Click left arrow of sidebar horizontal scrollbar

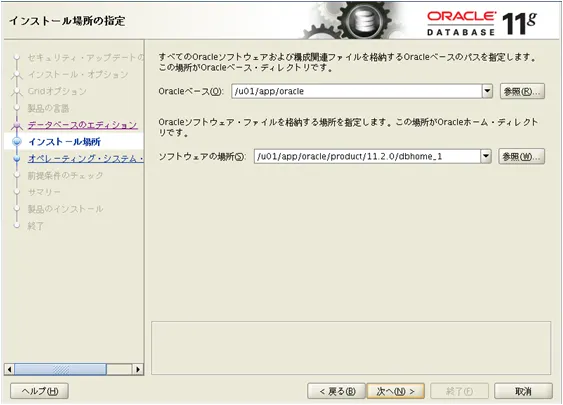(x=9, y=369)
